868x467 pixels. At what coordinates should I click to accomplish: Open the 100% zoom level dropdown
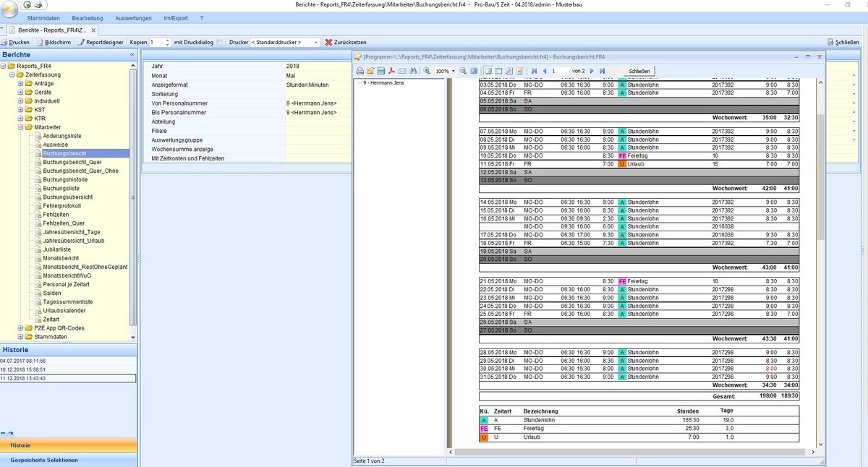[x=454, y=71]
